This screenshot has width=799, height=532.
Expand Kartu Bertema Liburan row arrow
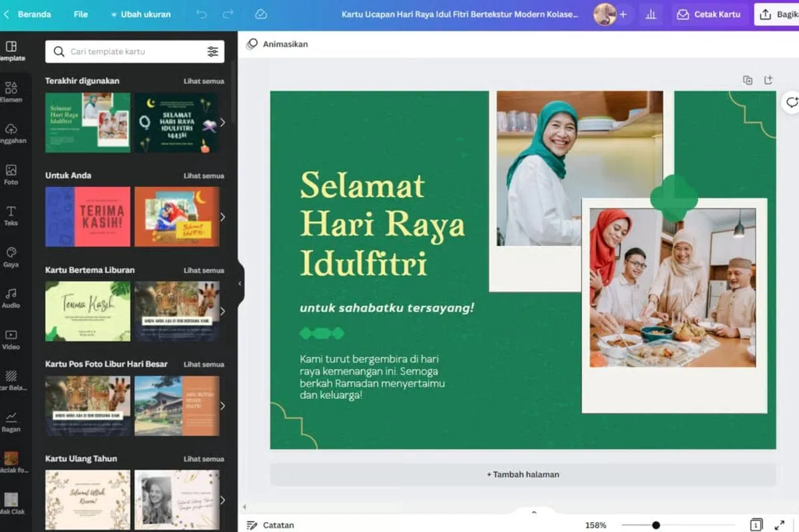click(x=222, y=311)
